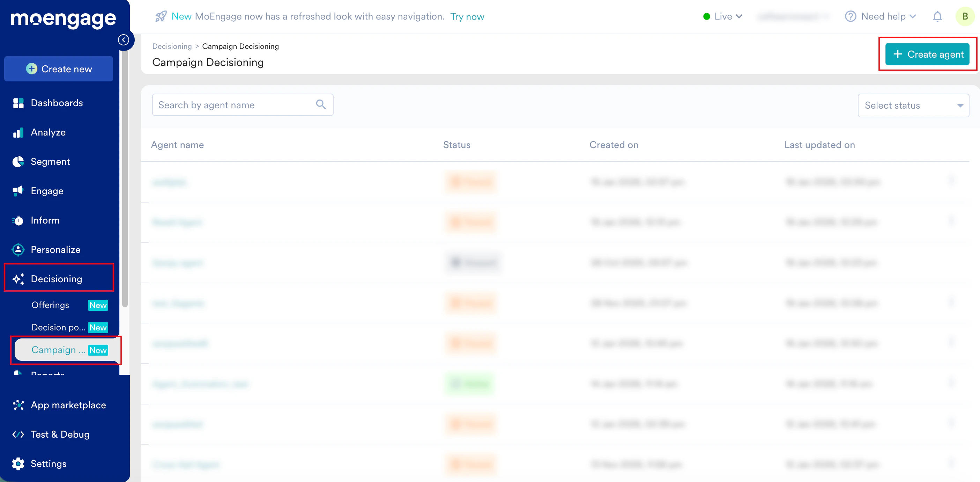980x482 pixels.
Task: Collapse the Decisioning menu section
Action: point(56,279)
